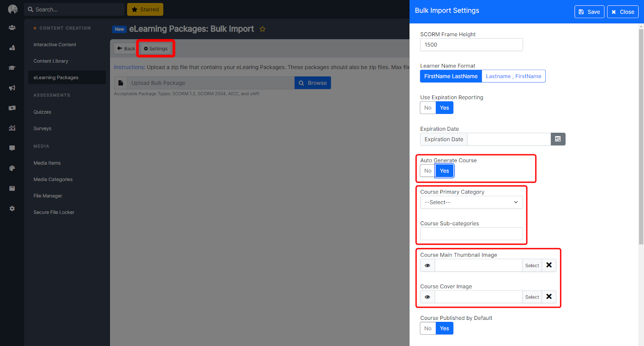The image size is (644, 346).
Task: Open the color palette sidebar icon
Action: point(12,168)
